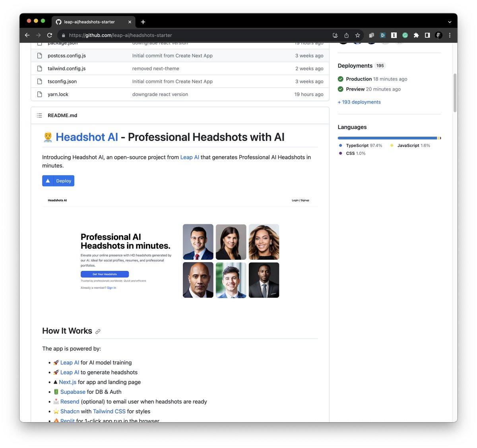Toggle the browser side panel icon
The height and width of the screenshot is (448, 477).
[427, 35]
